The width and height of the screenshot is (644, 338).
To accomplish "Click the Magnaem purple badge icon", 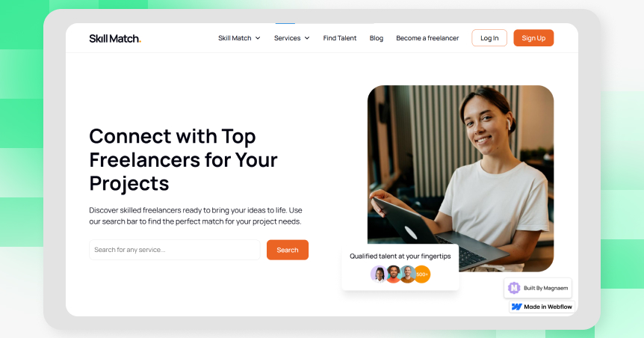I will click(x=514, y=288).
